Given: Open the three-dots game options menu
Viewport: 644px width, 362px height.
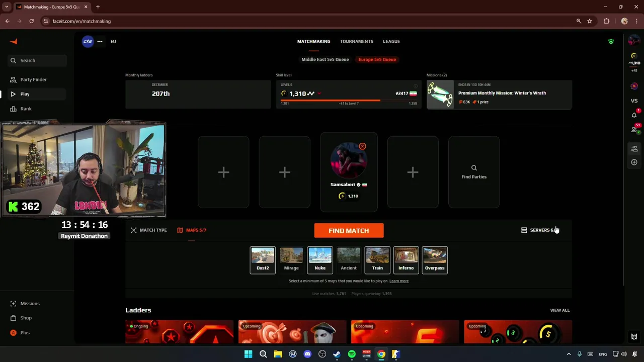Looking at the screenshot, I should [100, 41].
